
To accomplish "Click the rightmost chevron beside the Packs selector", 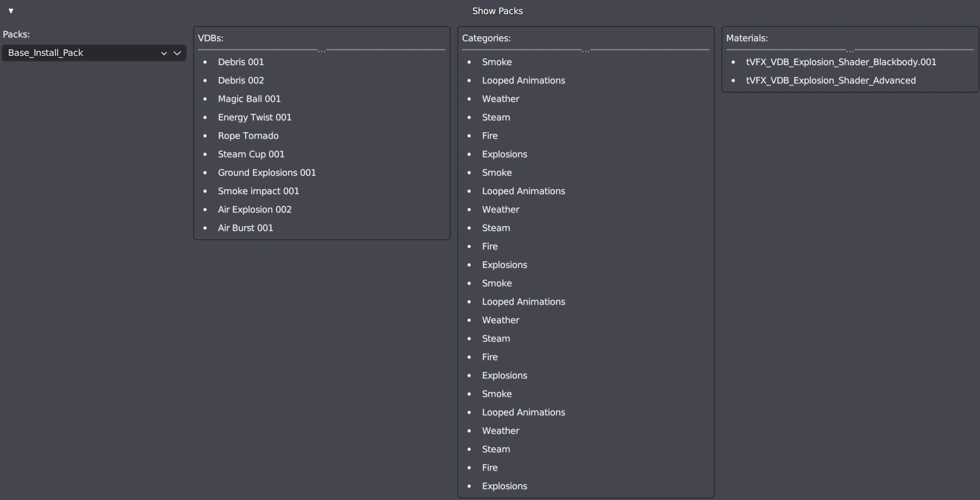I will point(177,53).
